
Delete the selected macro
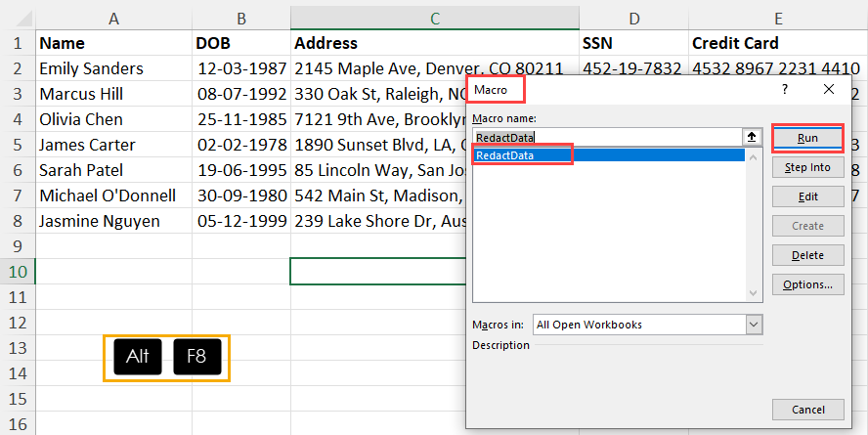click(807, 255)
